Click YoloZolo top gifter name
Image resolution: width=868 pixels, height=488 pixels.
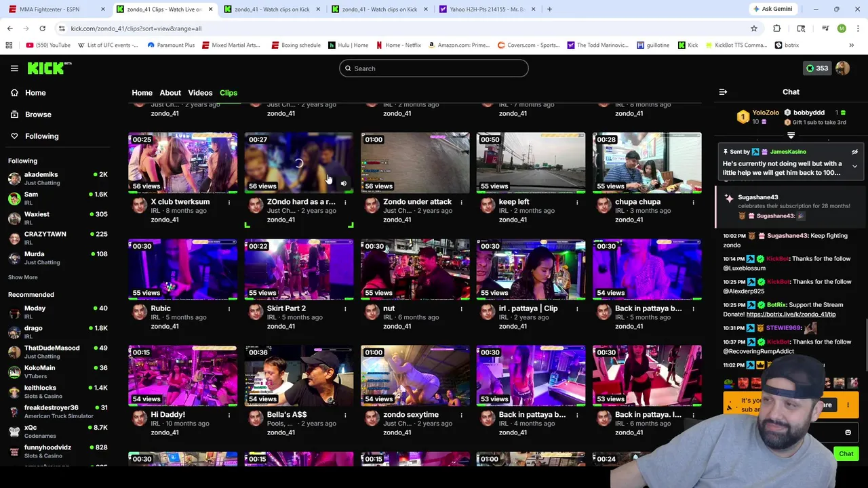765,113
